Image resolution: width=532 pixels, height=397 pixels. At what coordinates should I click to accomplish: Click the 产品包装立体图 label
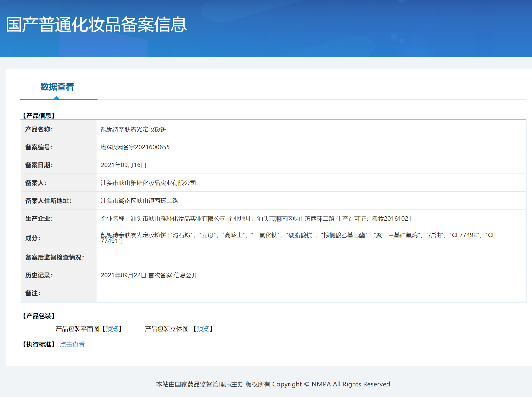coord(167,329)
